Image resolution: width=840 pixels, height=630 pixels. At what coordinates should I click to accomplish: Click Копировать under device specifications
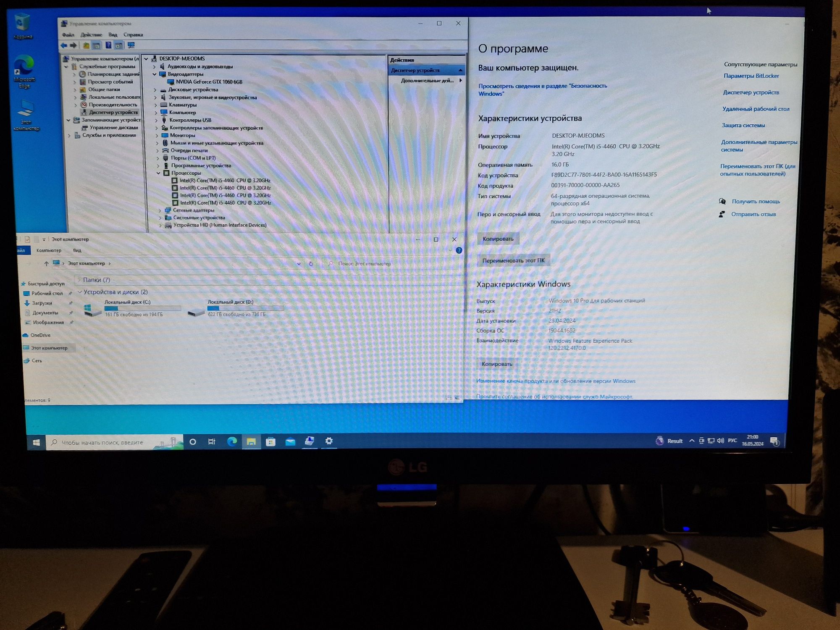coord(498,239)
